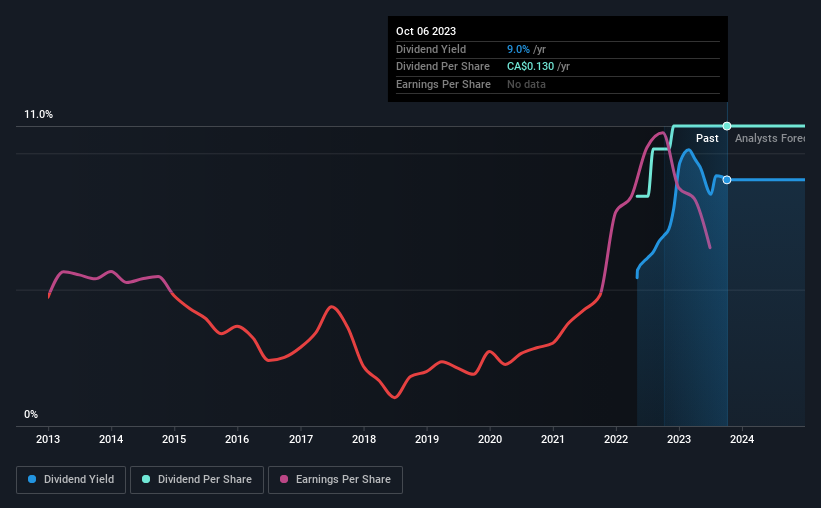Image resolution: width=821 pixels, height=508 pixels.
Task: Click the blue Dividend Yield data point marker
Action: [x=727, y=180]
